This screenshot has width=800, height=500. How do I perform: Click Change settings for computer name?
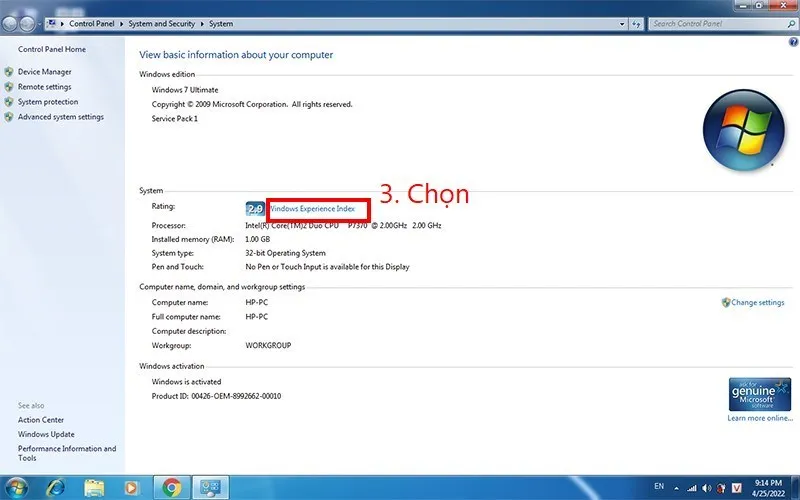pos(757,302)
